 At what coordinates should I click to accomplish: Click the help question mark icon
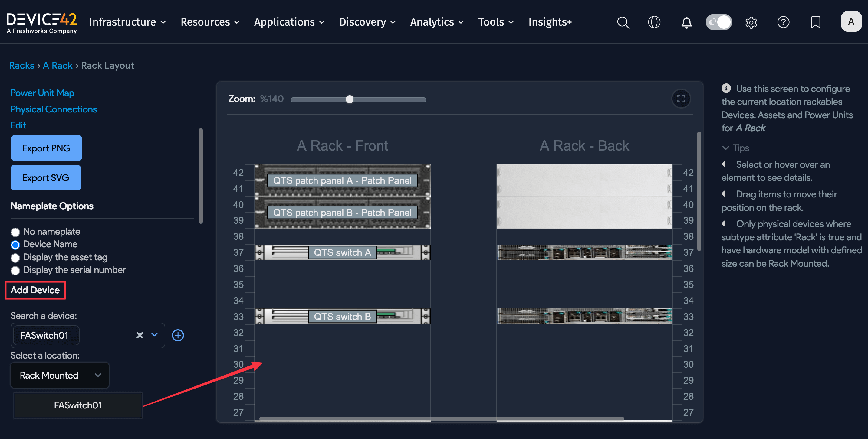point(784,22)
